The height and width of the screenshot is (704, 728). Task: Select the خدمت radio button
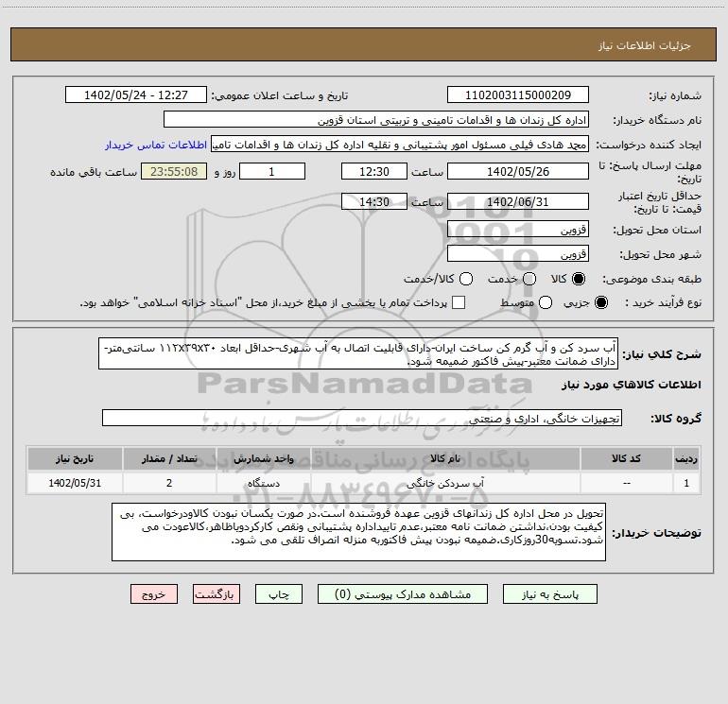point(529,279)
